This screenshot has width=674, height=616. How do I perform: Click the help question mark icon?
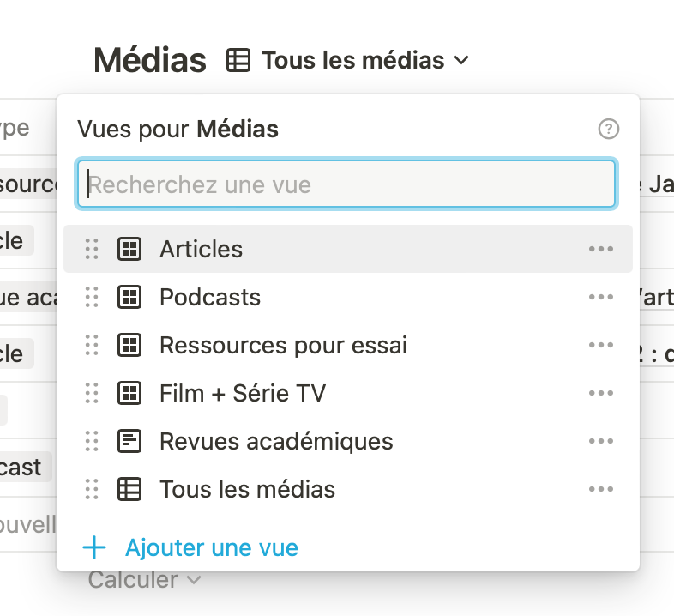coord(608,129)
